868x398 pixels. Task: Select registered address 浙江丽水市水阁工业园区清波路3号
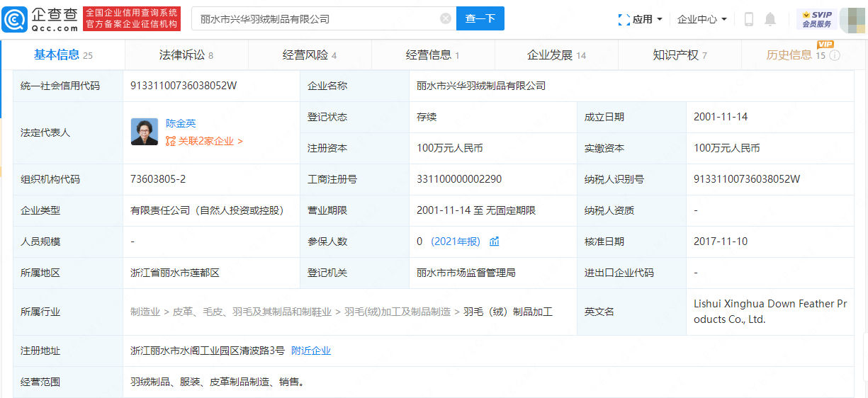[208, 351]
